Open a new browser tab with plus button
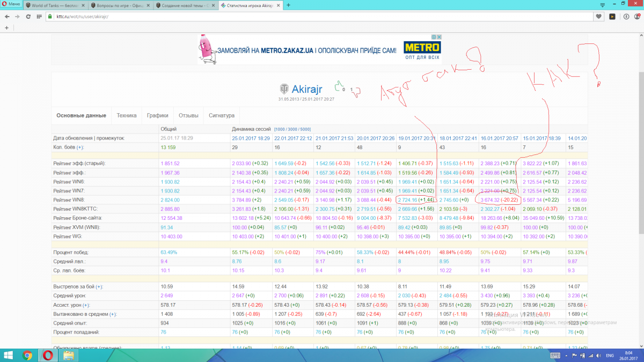Image resolution: width=644 pixels, height=362 pixels. click(289, 5)
